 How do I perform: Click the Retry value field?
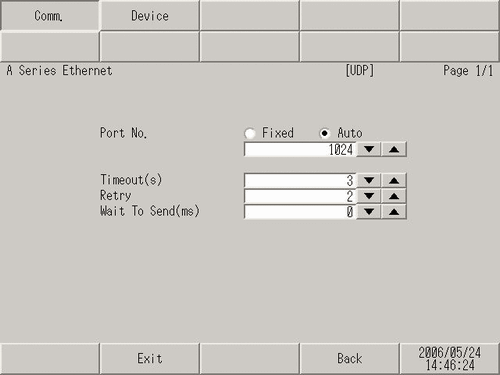pos(300,196)
